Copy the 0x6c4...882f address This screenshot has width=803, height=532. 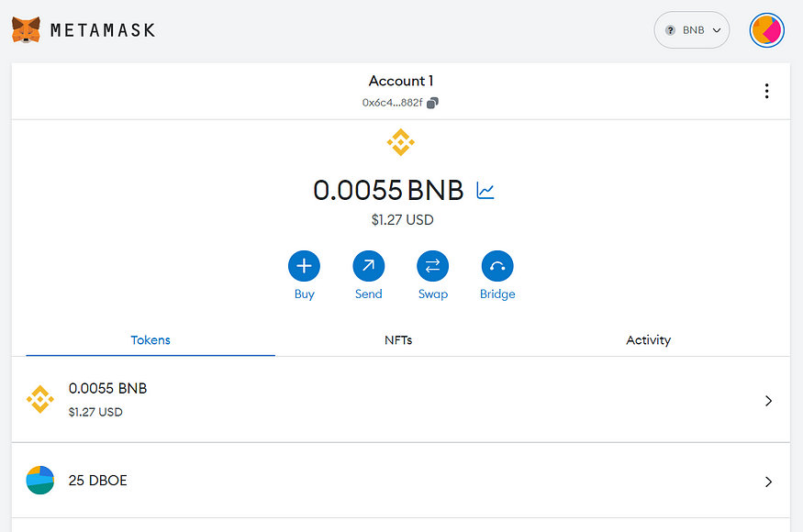coord(433,103)
